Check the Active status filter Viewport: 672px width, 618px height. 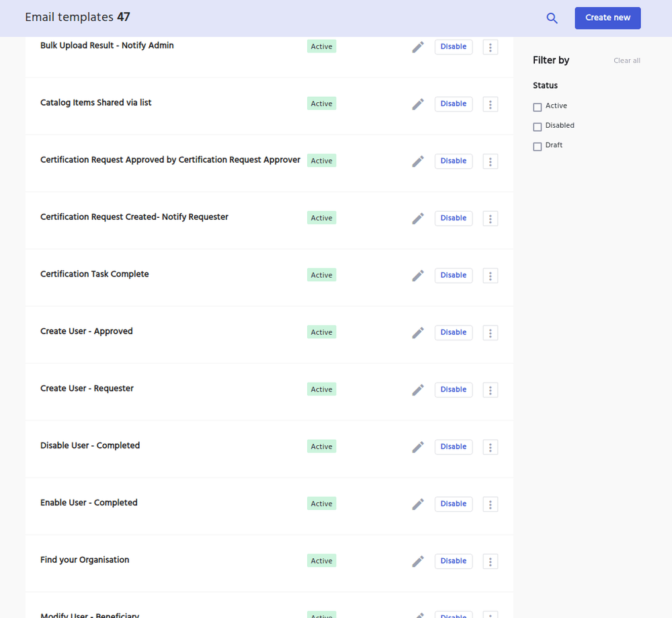[538, 106]
